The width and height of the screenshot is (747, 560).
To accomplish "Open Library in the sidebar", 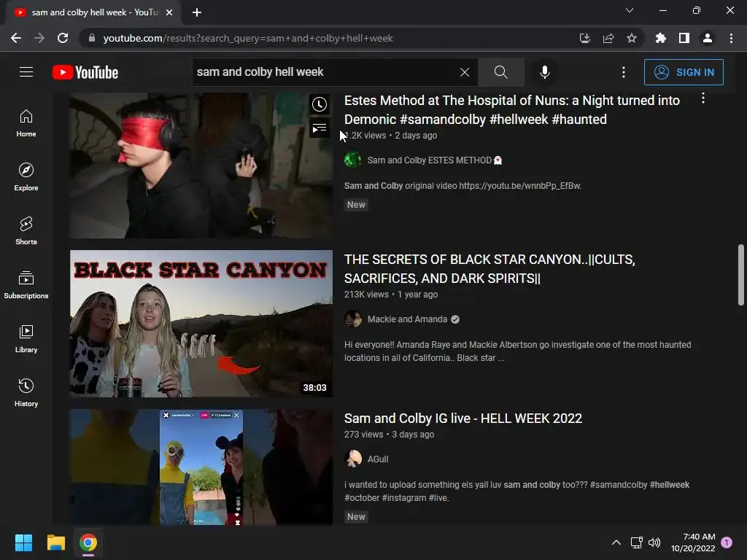I will 26,338.
